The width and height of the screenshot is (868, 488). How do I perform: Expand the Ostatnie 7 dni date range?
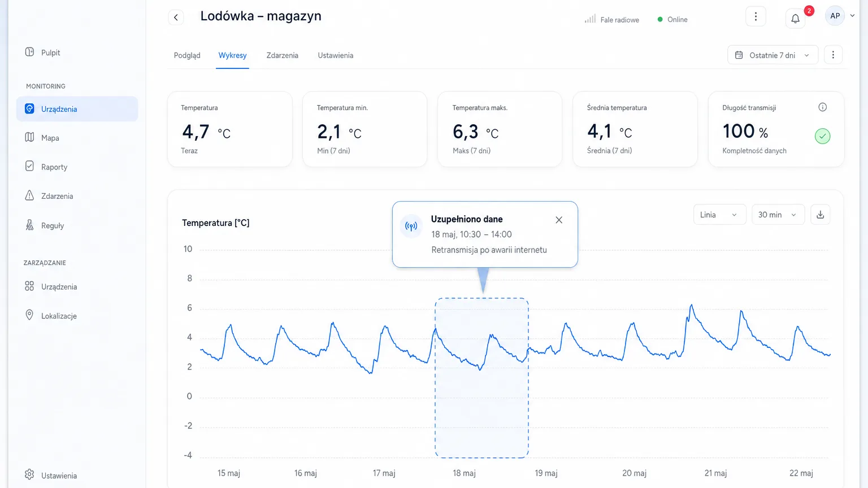pos(772,55)
